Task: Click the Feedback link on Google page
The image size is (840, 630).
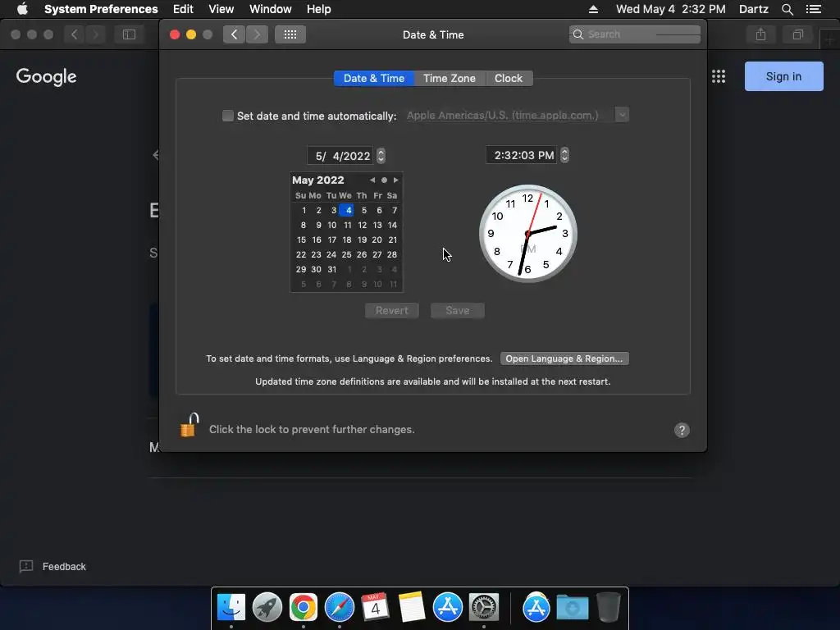Action: 64,566
